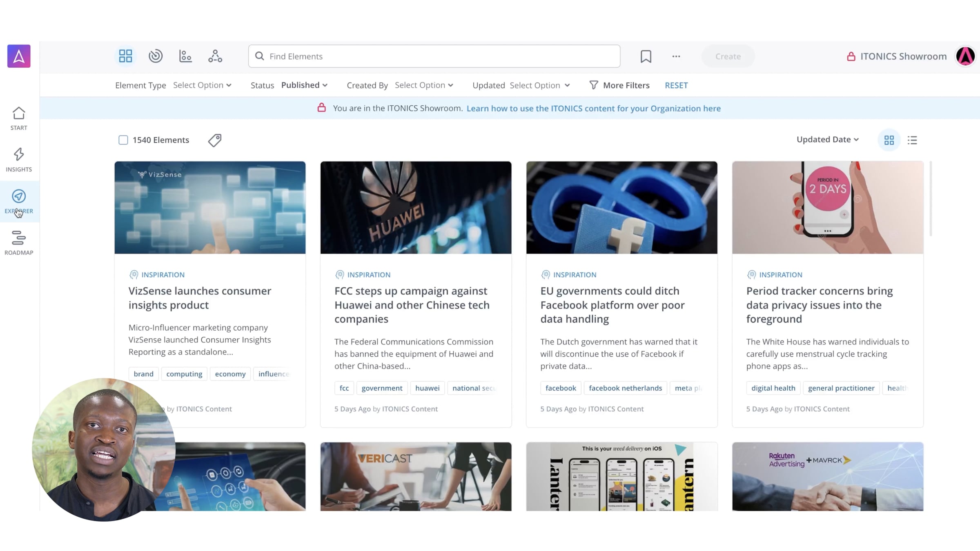This screenshot has height=551, width=980.
Task: Open the radar view icon
Action: 156,56
